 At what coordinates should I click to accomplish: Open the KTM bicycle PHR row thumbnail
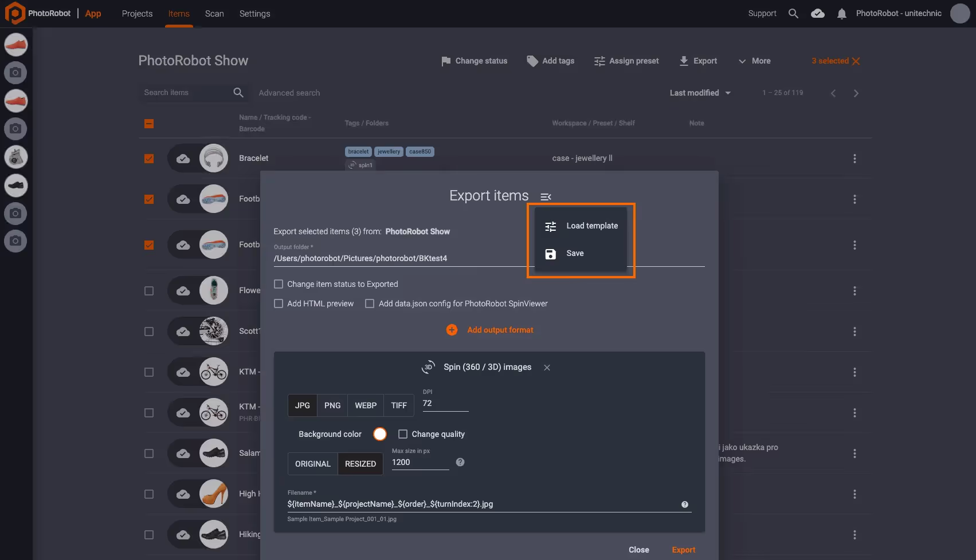click(214, 412)
